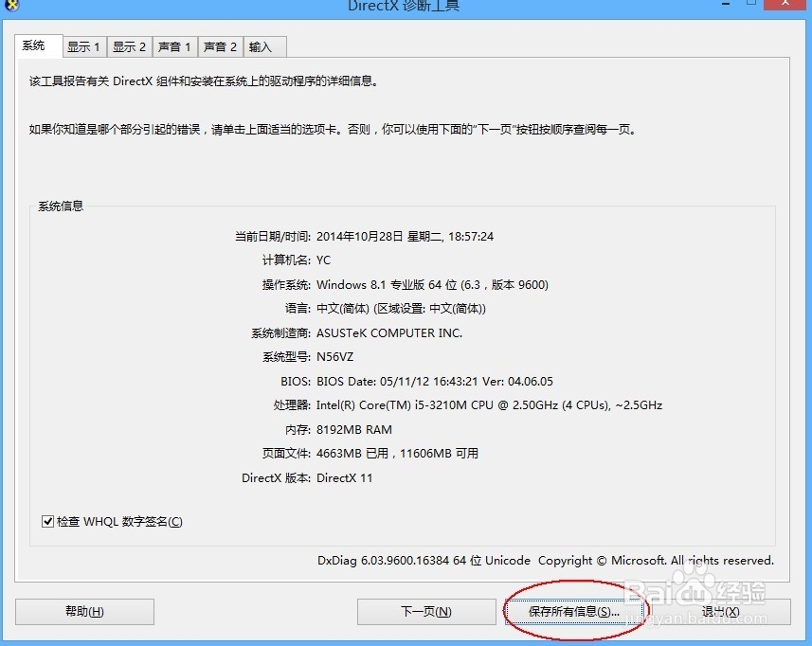Click the 系统信息 group label
This screenshot has height=646, width=812.
61,206
